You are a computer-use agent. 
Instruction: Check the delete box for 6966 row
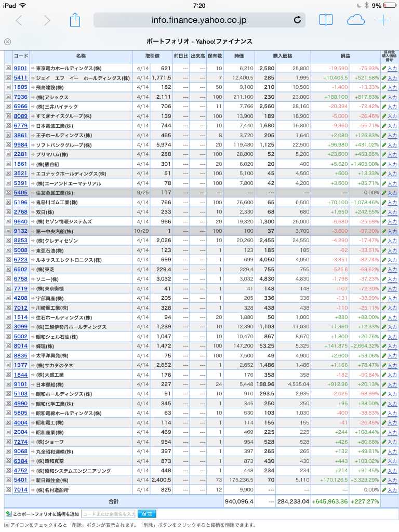tap(8, 107)
